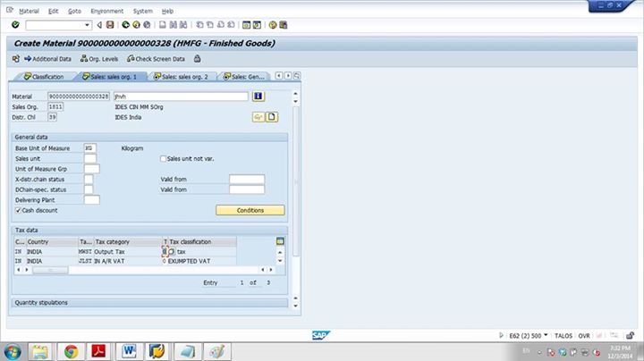Screen dimensions: 644x361
Task: Click the Conditions button
Action: (x=250, y=210)
